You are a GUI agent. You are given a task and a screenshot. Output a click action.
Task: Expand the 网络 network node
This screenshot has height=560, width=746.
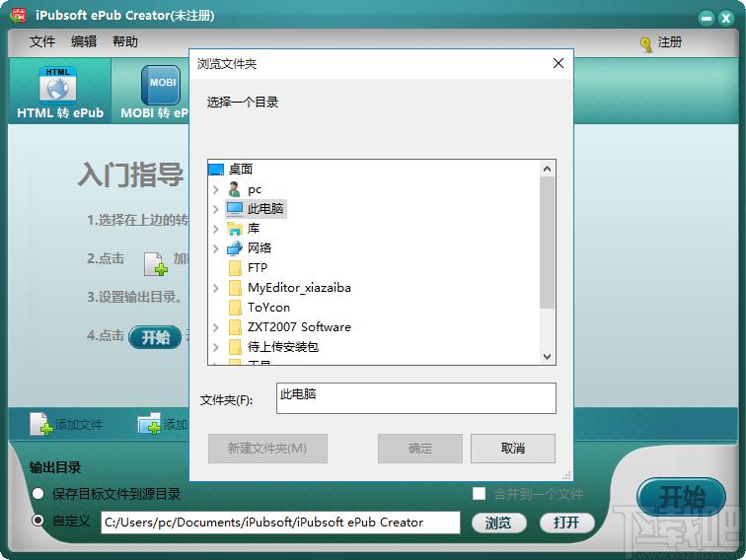click(x=215, y=248)
